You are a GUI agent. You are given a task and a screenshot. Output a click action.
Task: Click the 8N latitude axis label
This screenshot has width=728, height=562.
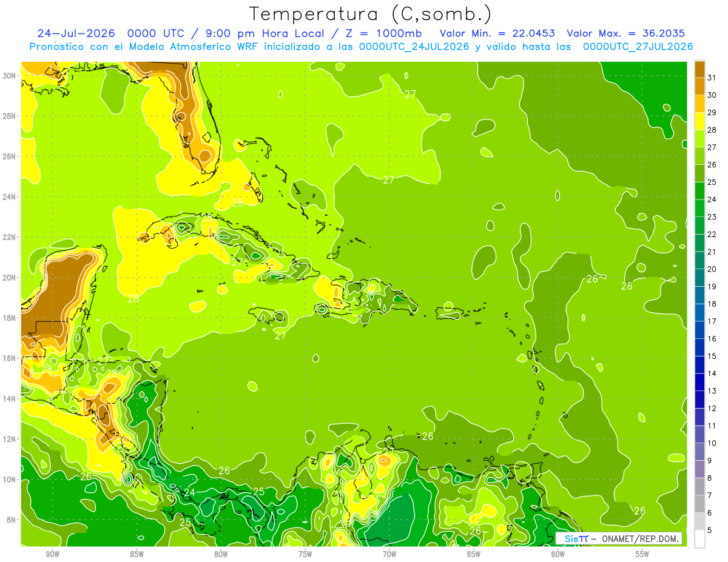tap(12, 520)
